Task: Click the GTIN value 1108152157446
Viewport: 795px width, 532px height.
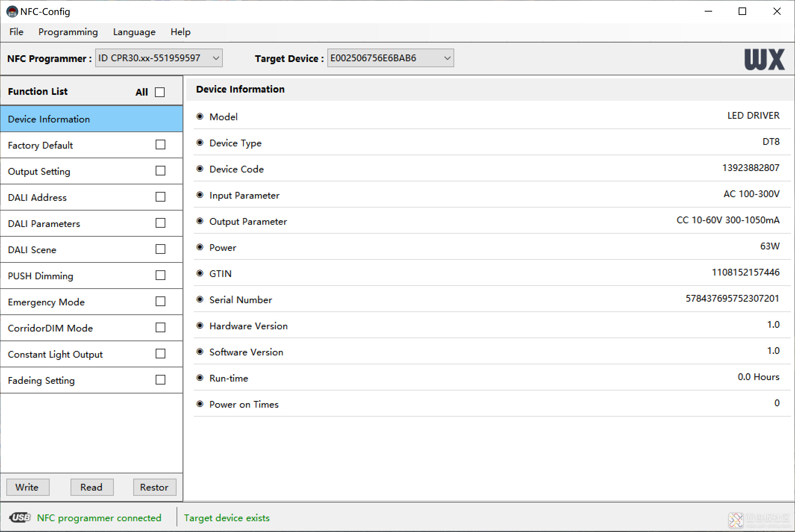Action: [745, 273]
